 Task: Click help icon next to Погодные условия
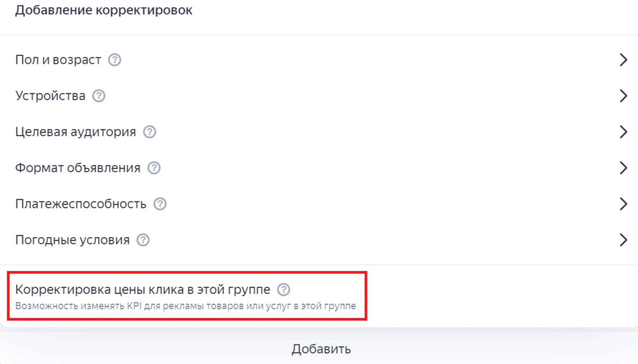click(x=143, y=240)
